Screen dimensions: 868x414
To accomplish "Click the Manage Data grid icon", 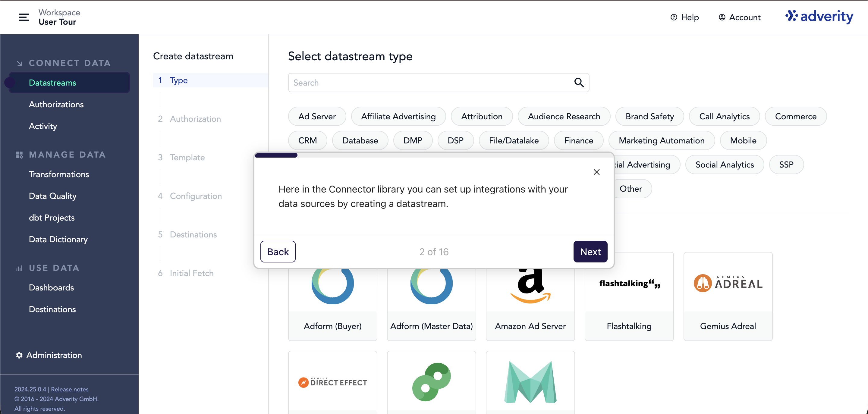I will (x=20, y=155).
